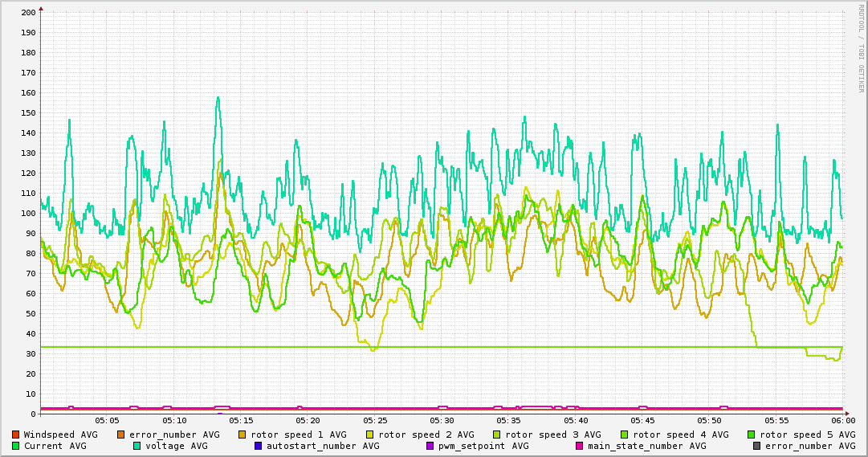Select the blue autostart_number AVG swatch
This screenshot has width=868, height=457.
point(258,446)
